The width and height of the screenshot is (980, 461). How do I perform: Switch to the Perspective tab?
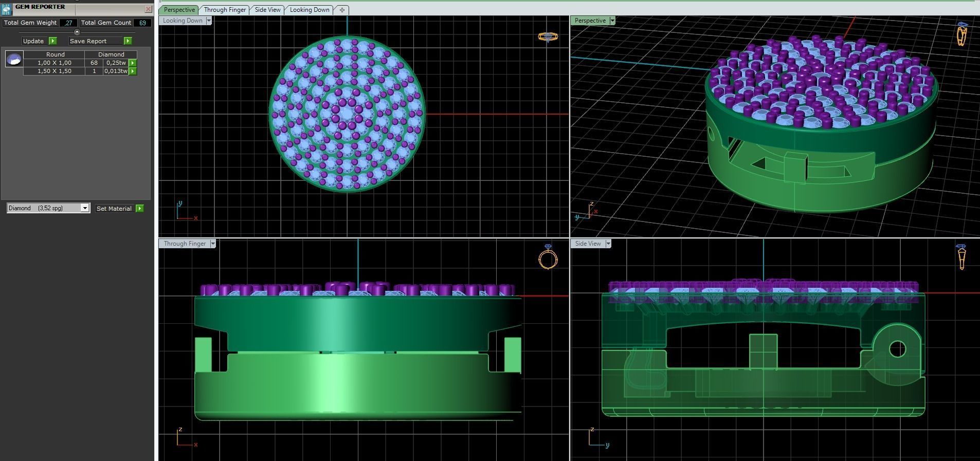point(179,10)
